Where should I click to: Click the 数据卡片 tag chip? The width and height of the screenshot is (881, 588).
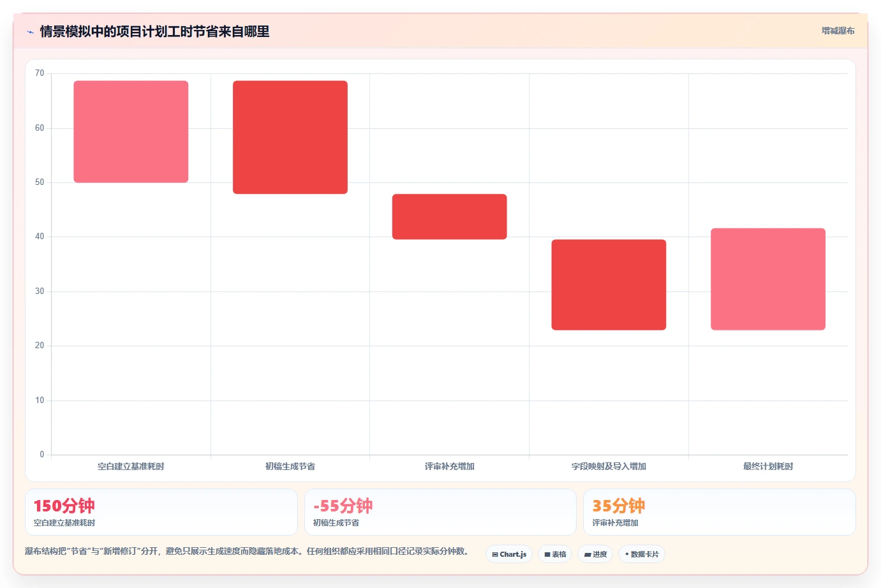(642, 554)
